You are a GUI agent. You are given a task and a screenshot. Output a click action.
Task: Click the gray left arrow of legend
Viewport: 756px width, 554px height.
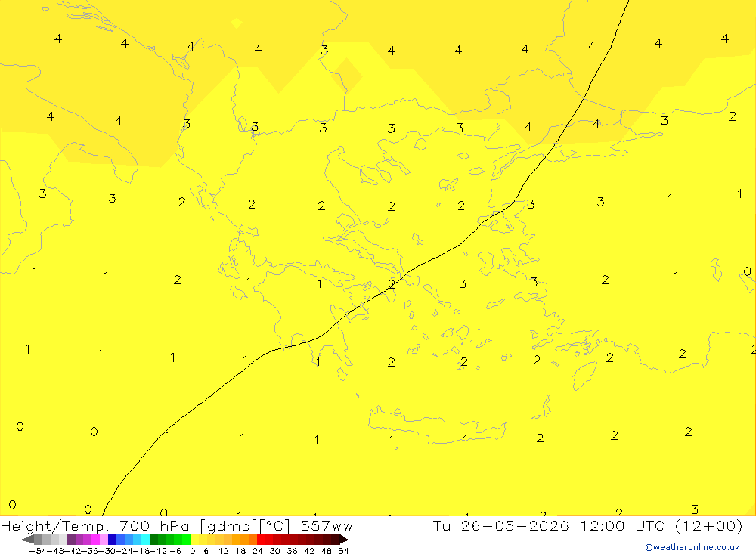[x=28, y=540]
